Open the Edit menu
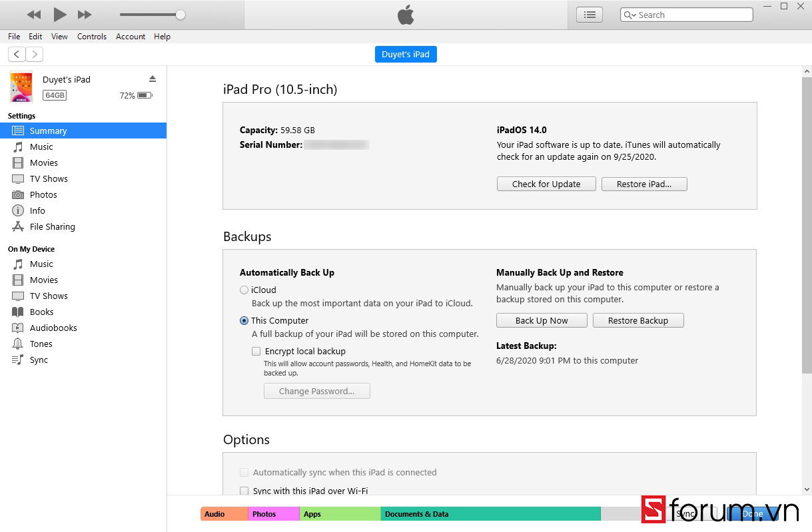 (x=35, y=37)
